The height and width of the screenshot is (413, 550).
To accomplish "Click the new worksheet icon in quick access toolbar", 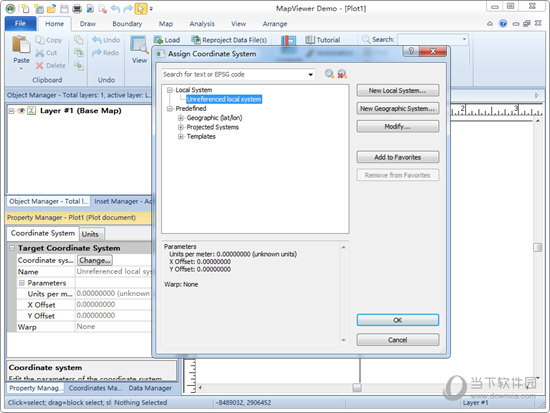I will [39, 8].
